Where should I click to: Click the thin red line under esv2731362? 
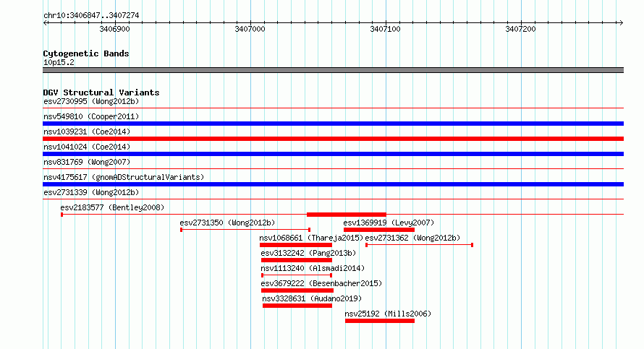point(420,245)
